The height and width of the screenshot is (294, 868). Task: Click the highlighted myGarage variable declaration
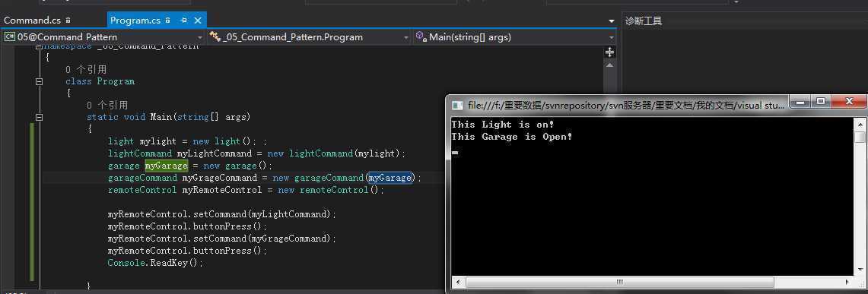(167, 166)
